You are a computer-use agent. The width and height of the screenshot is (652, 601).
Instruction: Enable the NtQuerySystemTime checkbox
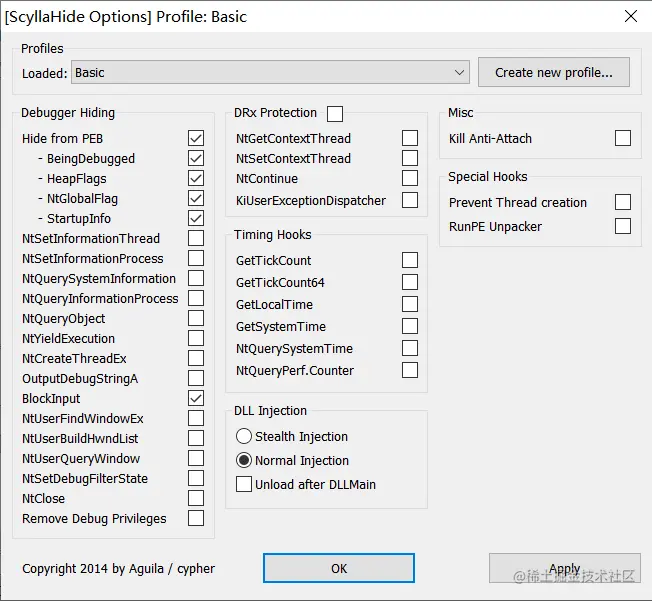pyautogui.click(x=410, y=348)
